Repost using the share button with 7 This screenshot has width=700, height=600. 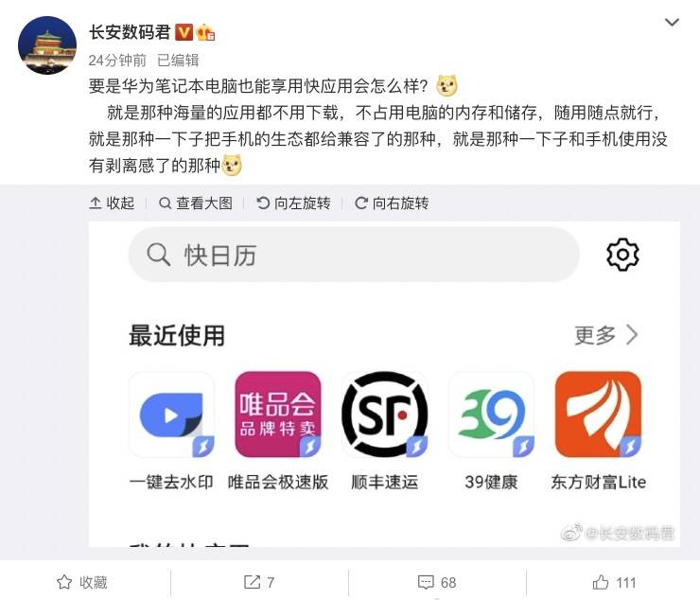(x=259, y=582)
